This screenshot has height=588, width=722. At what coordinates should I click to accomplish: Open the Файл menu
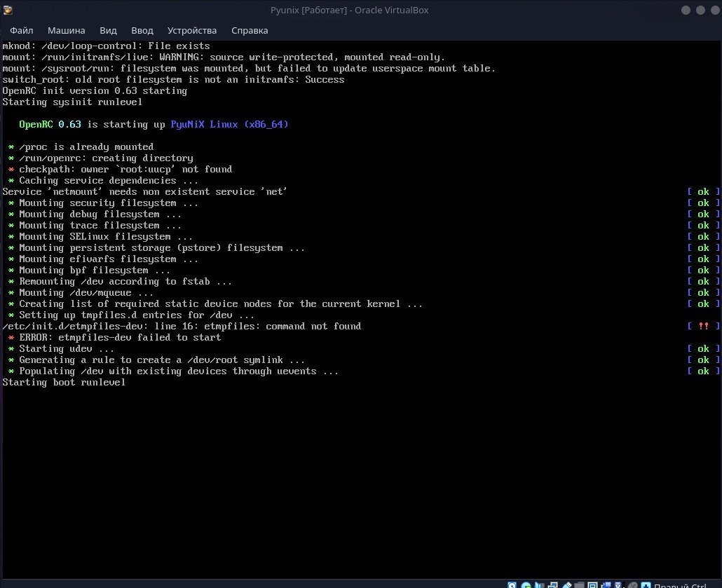coord(21,30)
